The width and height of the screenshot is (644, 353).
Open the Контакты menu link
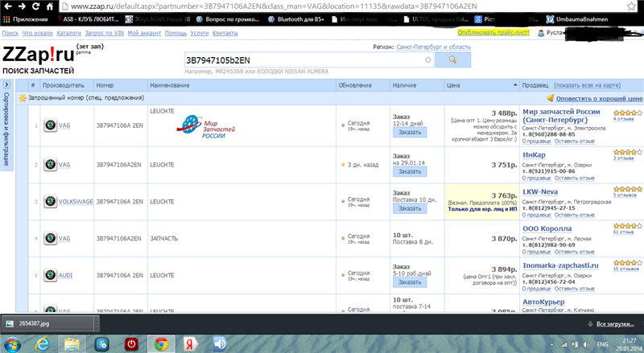[x=225, y=33]
